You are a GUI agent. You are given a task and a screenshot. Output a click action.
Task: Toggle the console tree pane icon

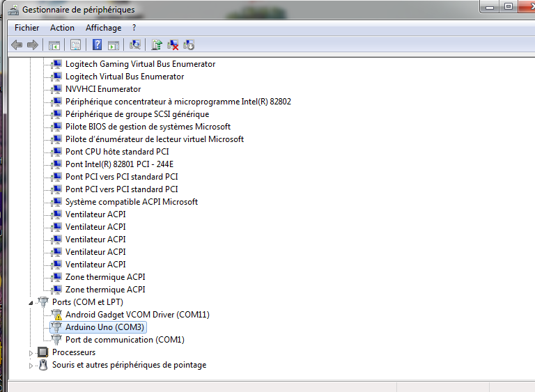(x=54, y=45)
